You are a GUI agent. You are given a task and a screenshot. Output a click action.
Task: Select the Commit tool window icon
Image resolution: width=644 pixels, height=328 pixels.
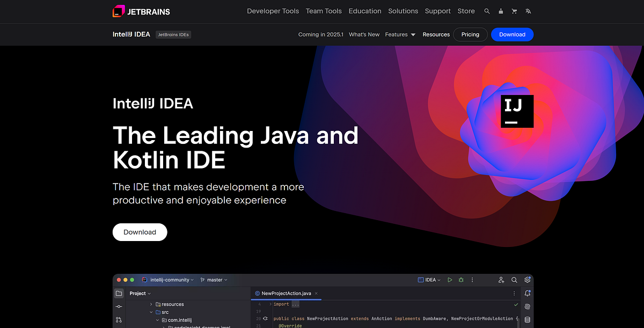click(119, 307)
